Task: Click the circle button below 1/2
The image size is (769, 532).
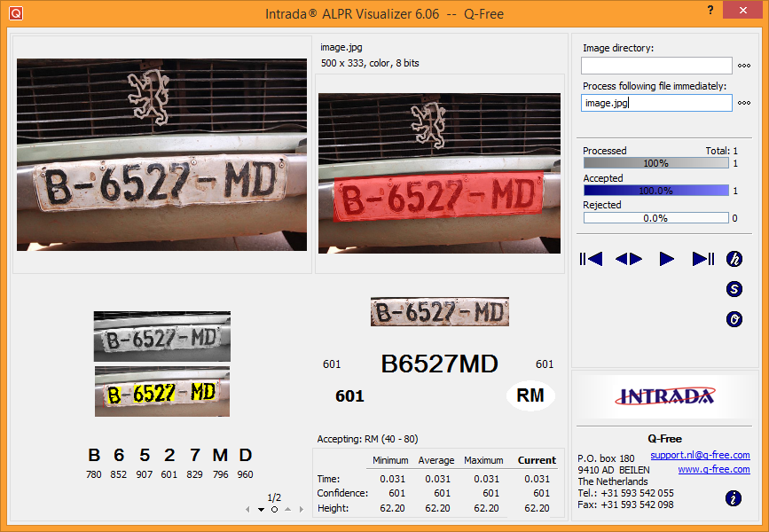Action: (275, 510)
